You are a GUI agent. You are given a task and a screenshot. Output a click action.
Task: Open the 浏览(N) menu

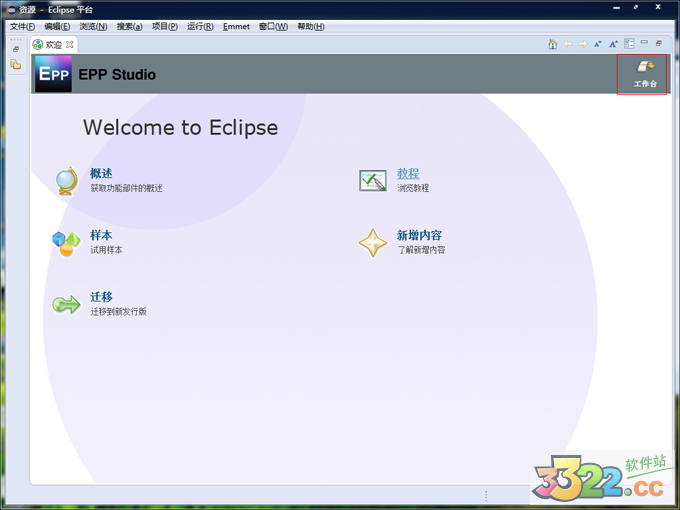click(93, 26)
